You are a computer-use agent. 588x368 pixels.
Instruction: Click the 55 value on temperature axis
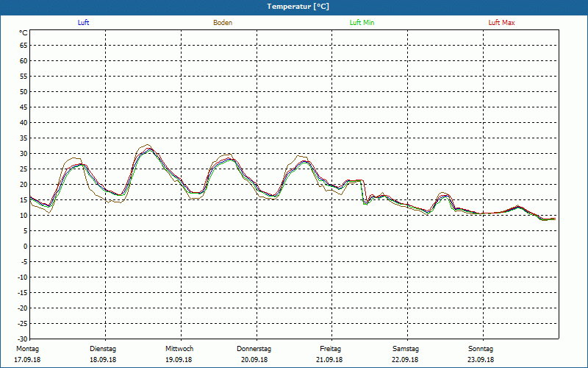24,77
